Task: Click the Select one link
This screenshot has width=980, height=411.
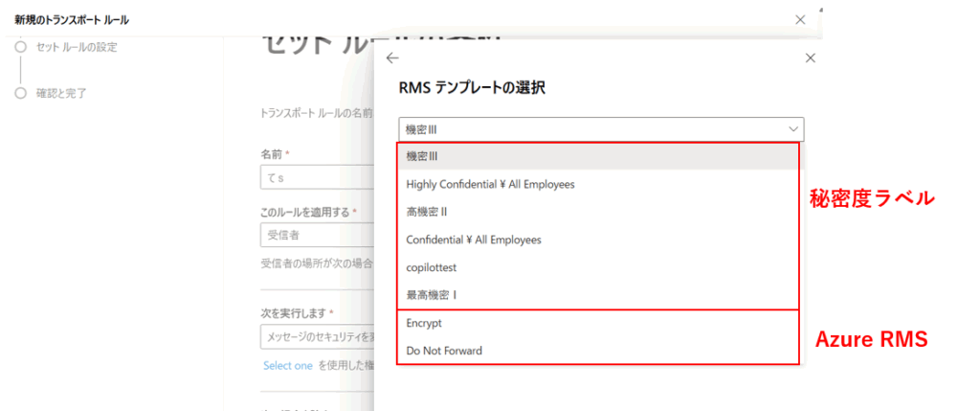Action: 288,366
